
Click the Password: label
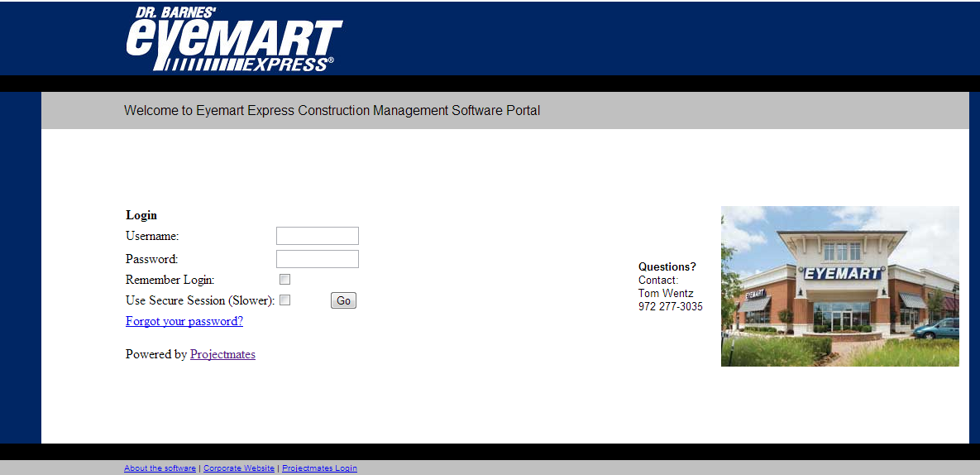pos(152,259)
